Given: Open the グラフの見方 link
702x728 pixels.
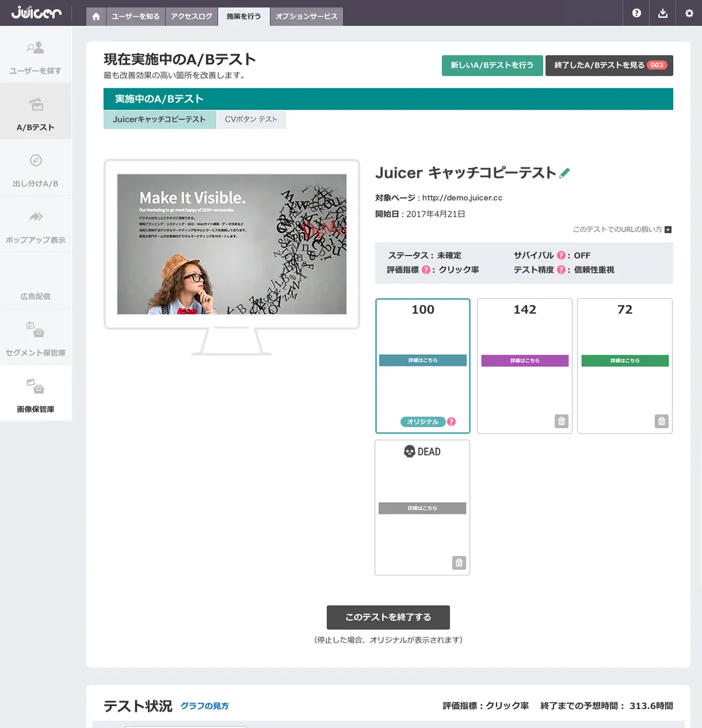Looking at the screenshot, I should tap(205, 706).
